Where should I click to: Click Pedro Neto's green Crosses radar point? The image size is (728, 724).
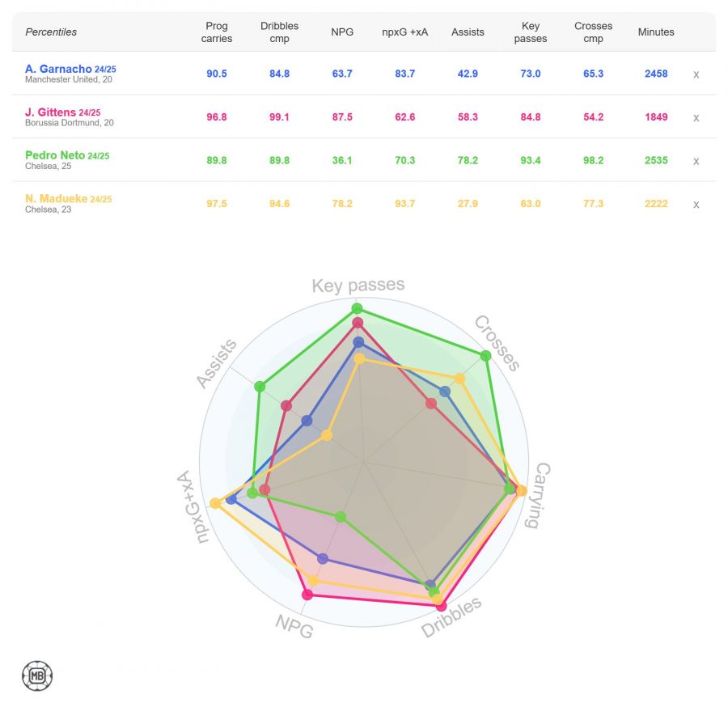485,356
